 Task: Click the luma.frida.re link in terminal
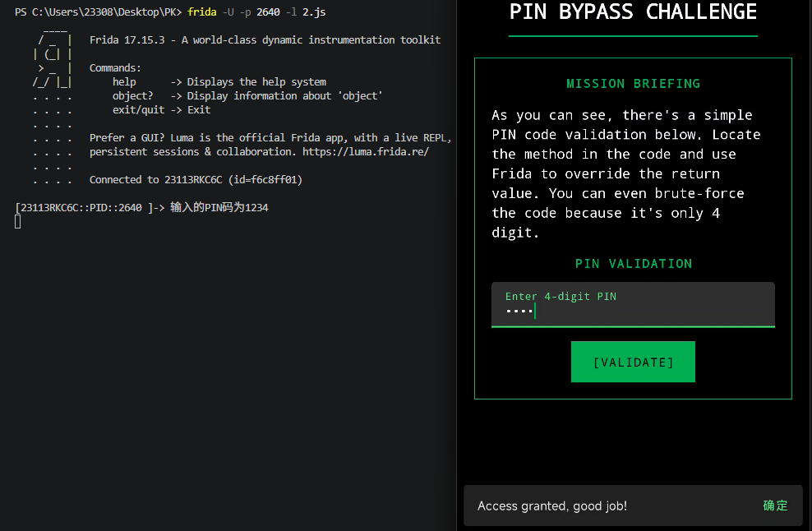[366, 152]
